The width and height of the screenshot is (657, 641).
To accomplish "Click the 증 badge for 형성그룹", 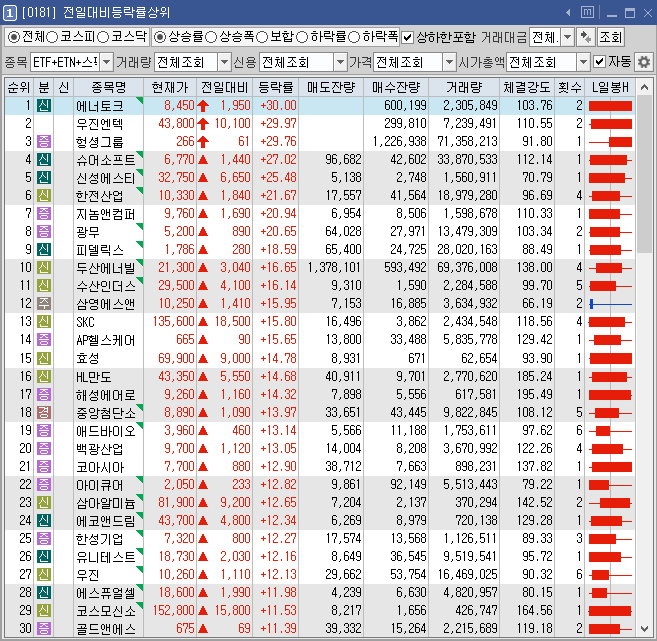I will point(44,142).
